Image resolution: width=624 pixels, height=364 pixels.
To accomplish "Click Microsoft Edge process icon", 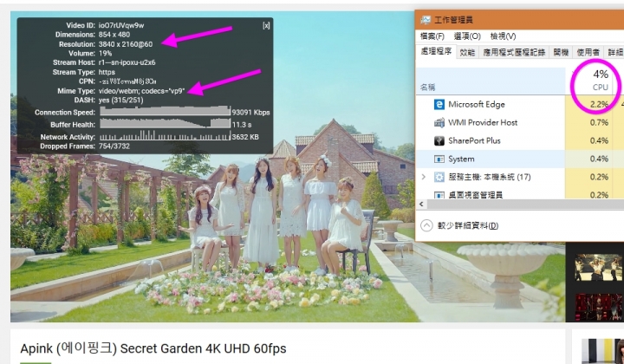I will click(439, 104).
